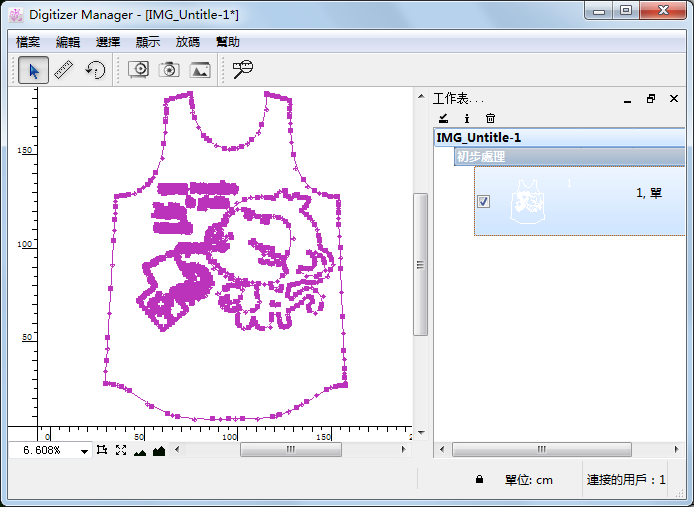Click the 工作表 panel title
This screenshot has height=507, width=694.
[458, 99]
